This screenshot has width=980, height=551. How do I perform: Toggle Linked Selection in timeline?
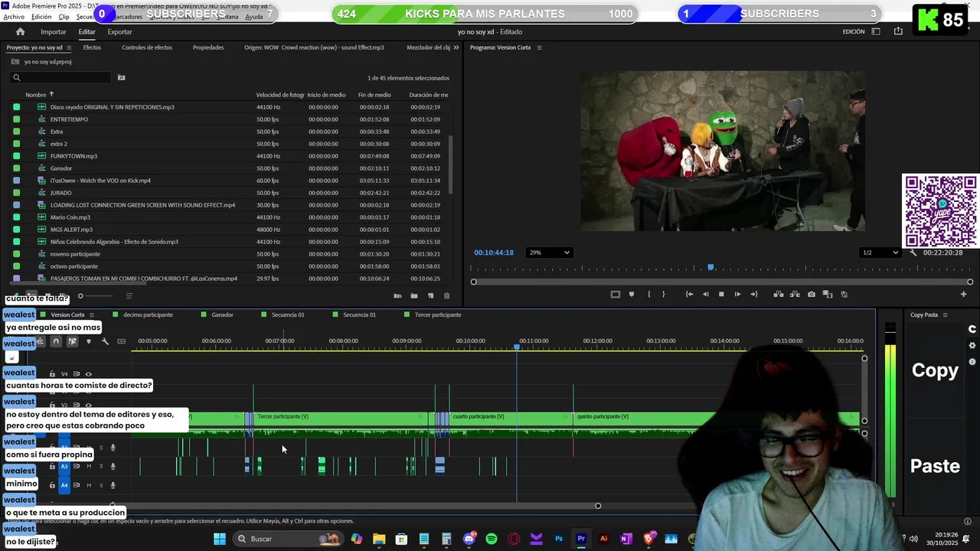click(x=72, y=341)
